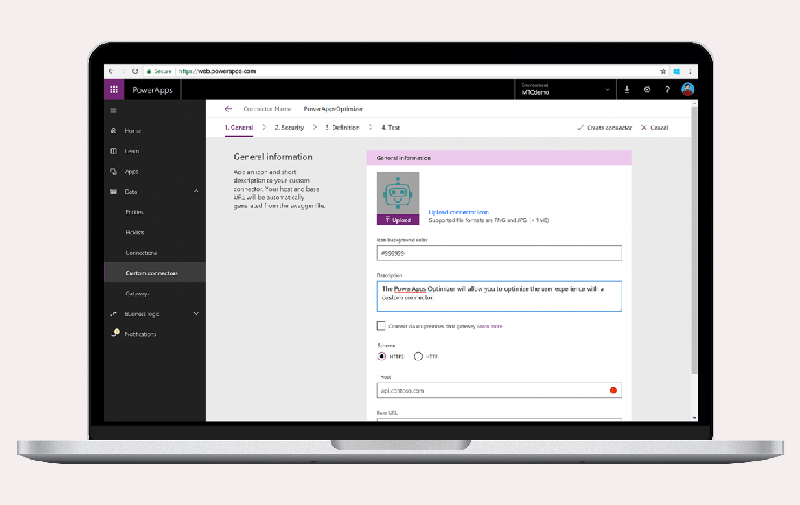The height and width of the screenshot is (505, 800).
Task: Switch to the 1. General step
Action: [x=239, y=128]
